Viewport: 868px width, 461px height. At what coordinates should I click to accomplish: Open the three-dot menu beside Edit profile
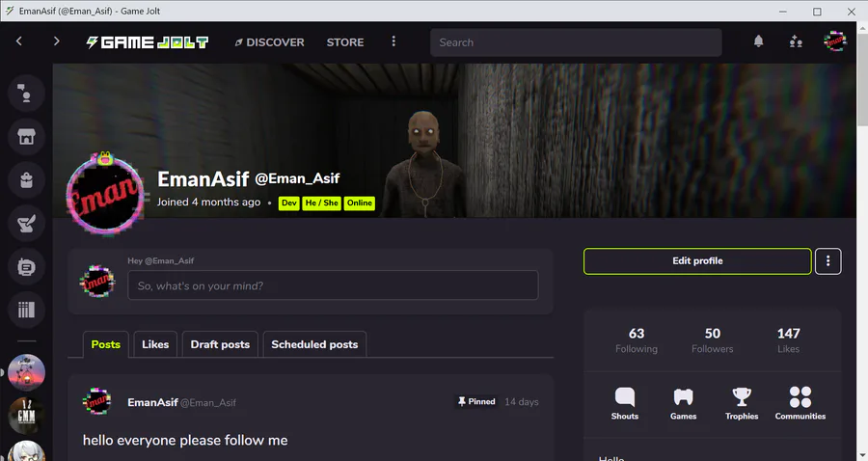(828, 261)
